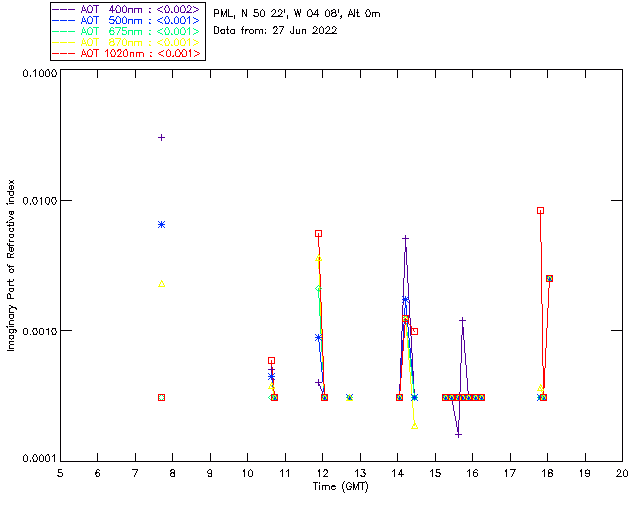Select the blue asterisk marker at 7.7 hours
This screenshot has width=640, height=512.
pos(162,225)
